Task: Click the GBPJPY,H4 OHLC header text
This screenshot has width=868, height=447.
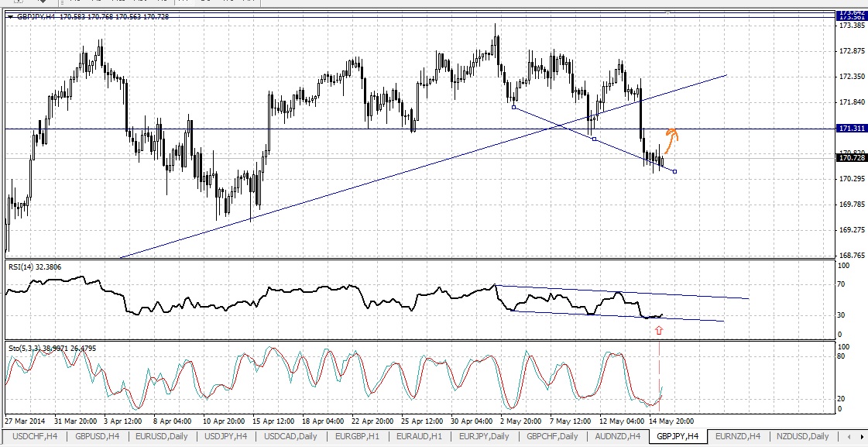Action: point(93,17)
